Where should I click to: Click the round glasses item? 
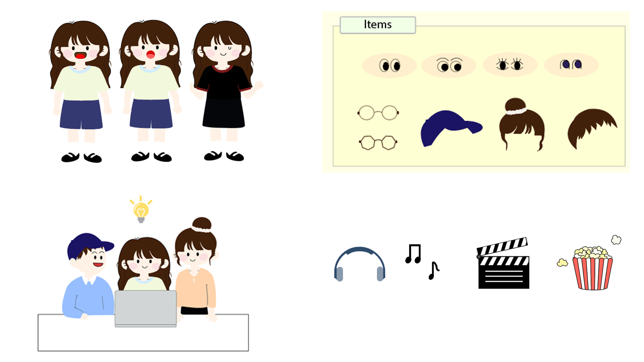click(378, 113)
